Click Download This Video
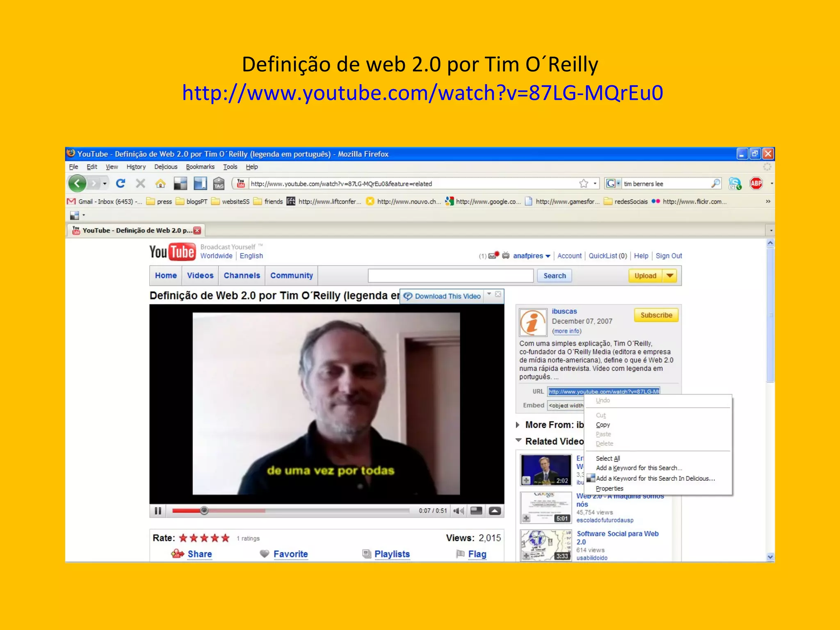The width and height of the screenshot is (840, 630). pyautogui.click(x=447, y=296)
